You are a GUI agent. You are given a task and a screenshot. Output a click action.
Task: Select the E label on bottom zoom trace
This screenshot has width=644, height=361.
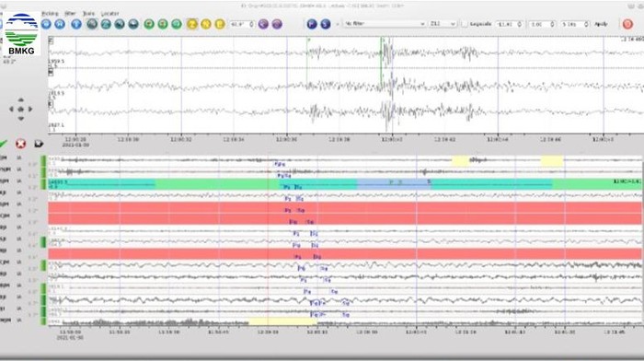click(51, 104)
